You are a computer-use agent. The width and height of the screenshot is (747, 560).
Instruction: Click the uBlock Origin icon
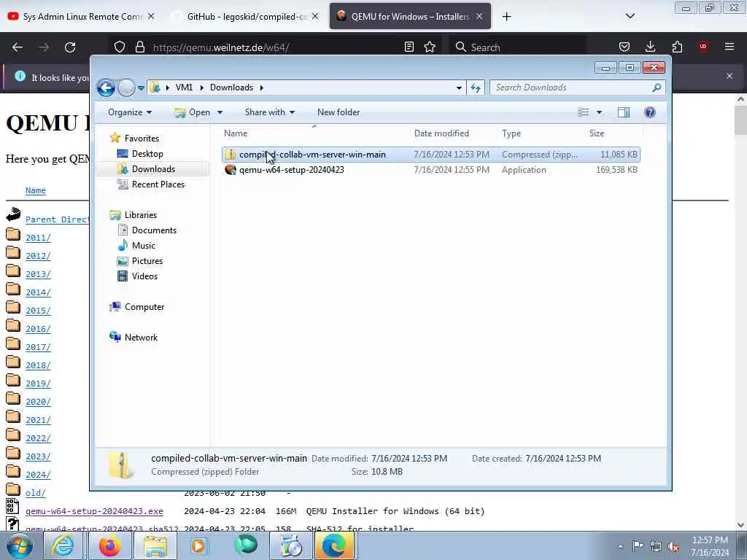(x=703, y=47)
